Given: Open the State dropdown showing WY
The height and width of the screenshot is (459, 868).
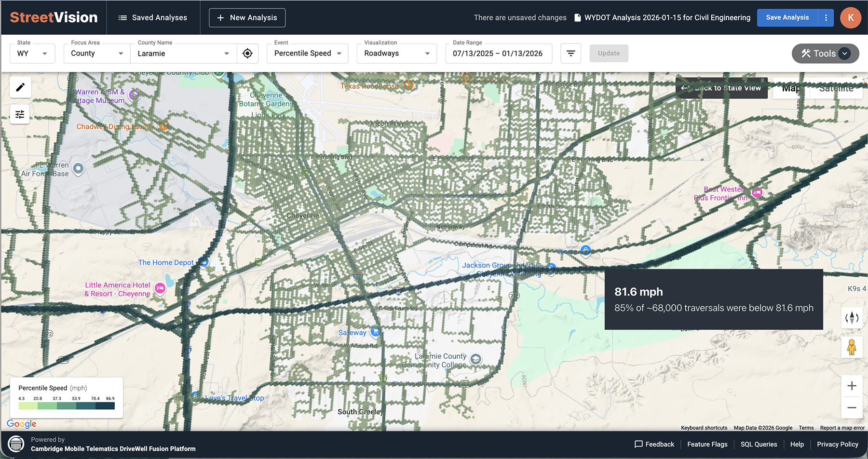Looking at the screenshot, I should 32,53.
